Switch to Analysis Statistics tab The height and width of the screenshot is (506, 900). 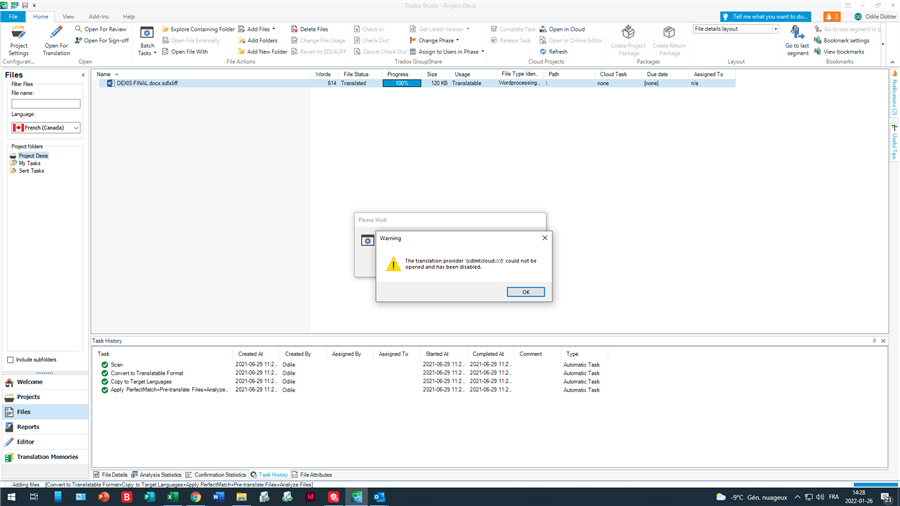pyautogui.click(x=156, y=475)
